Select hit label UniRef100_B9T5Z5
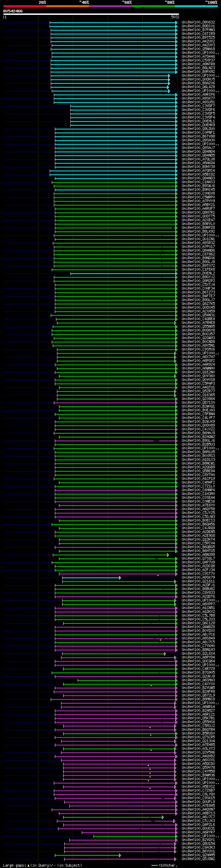 point(198,38)
